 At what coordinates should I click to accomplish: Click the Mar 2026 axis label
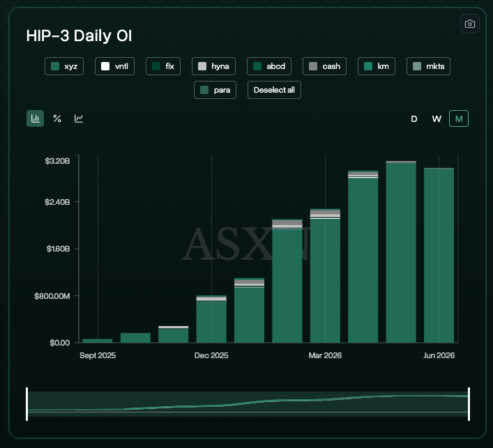[325, 355]
